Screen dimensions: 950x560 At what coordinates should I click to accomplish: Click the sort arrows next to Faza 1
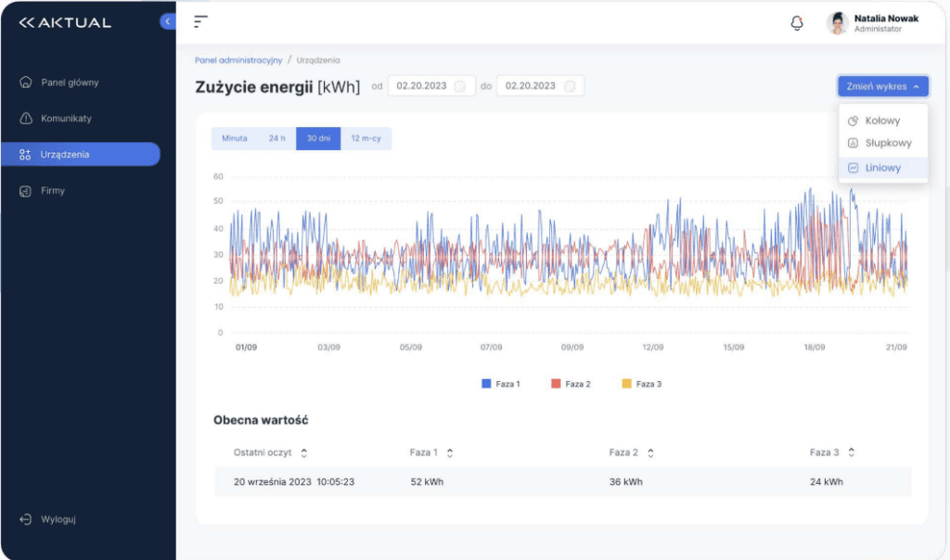point(449,452)
